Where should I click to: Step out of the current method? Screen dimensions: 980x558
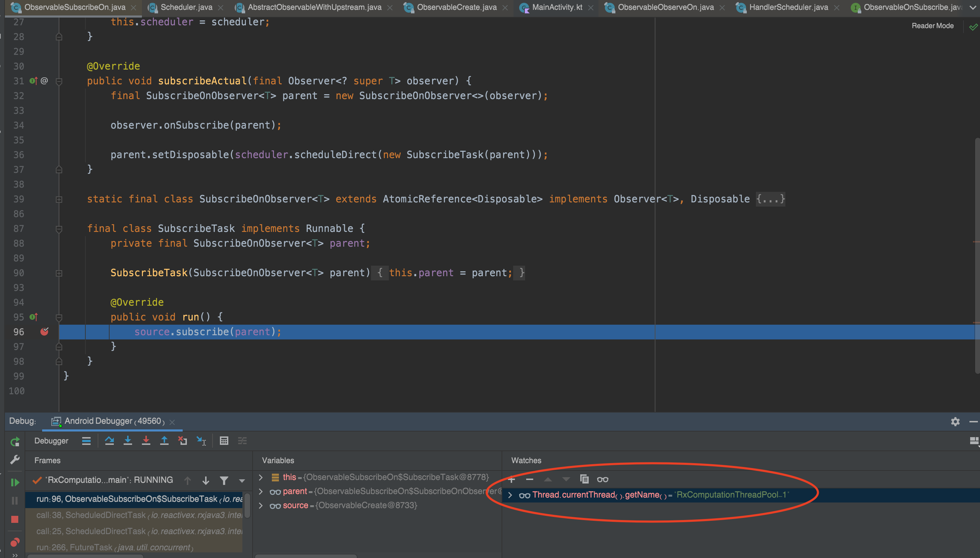click(x=165, y=441)
